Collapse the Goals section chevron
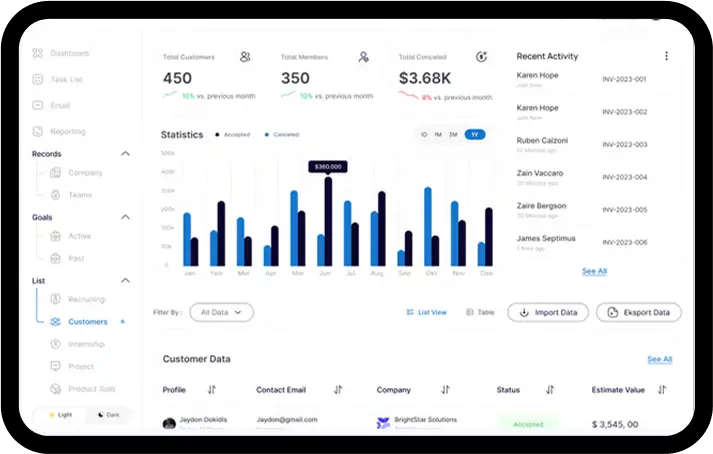 [125, 217]
